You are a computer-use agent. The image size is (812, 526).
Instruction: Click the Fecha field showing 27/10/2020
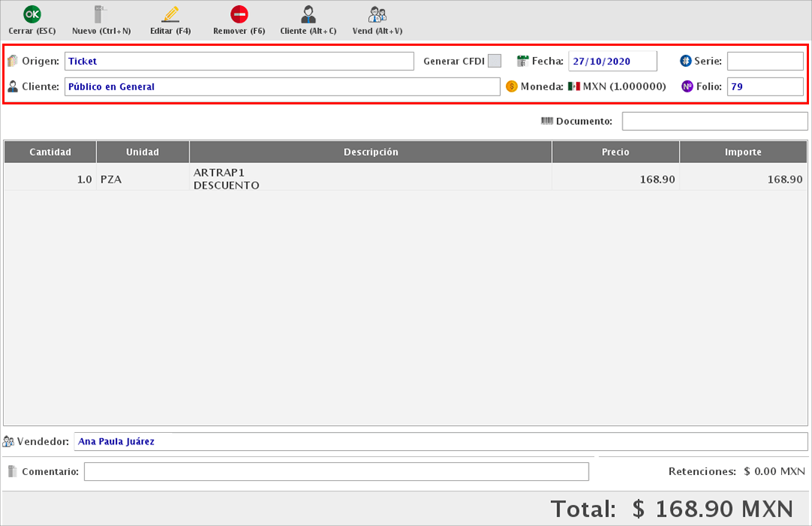coord(612,61)
